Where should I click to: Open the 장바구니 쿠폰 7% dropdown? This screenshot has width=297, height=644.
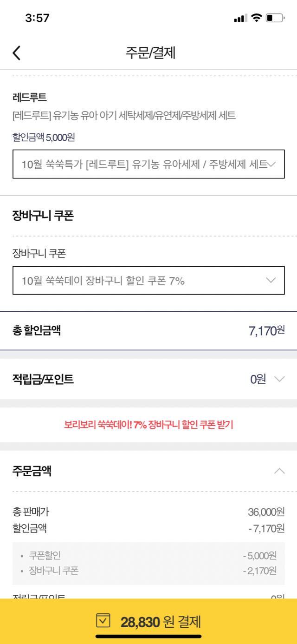[x=148, y=280]
